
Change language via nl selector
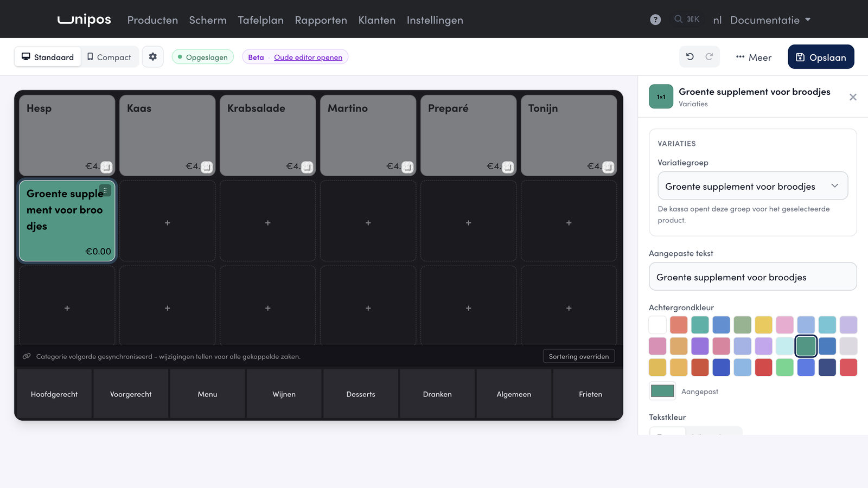pos(717,20)
